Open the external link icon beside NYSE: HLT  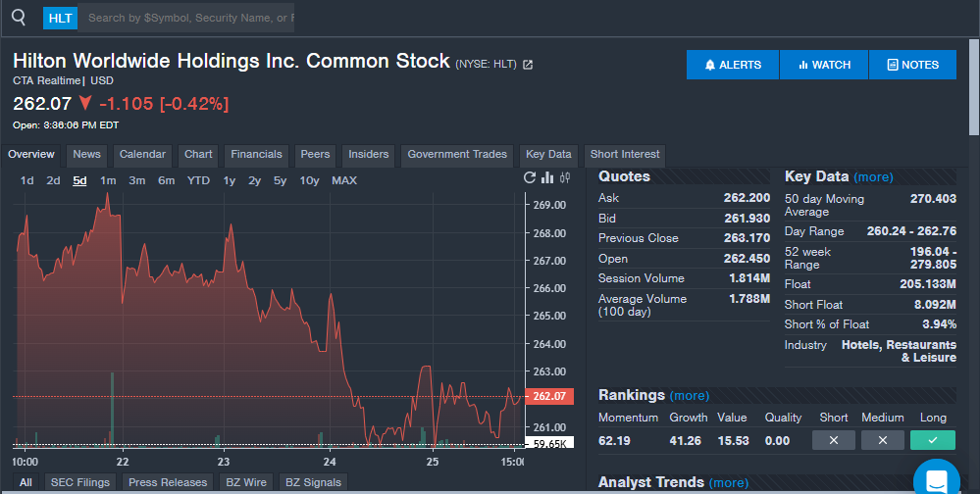528,65
